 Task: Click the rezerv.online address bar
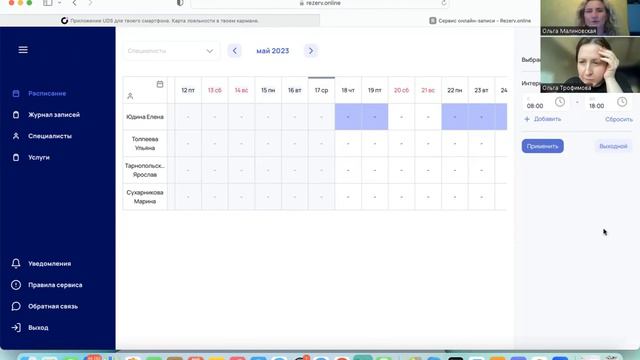(320, 3)
